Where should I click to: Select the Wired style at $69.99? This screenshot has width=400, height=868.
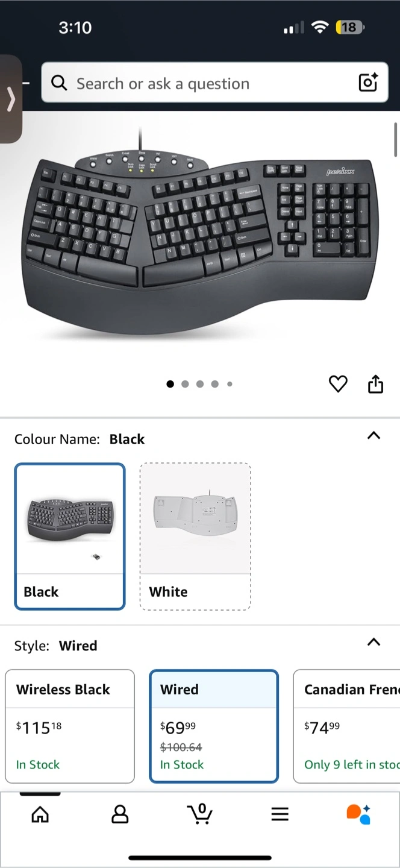(214, 726)
